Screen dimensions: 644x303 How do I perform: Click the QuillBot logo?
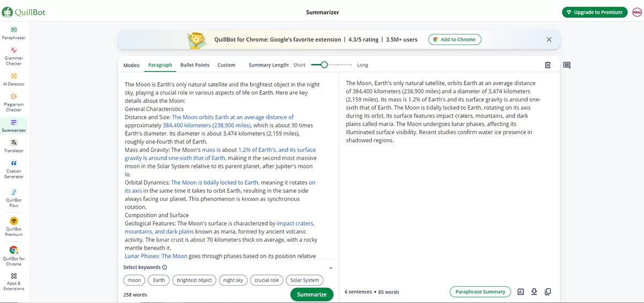click(24, 12)
